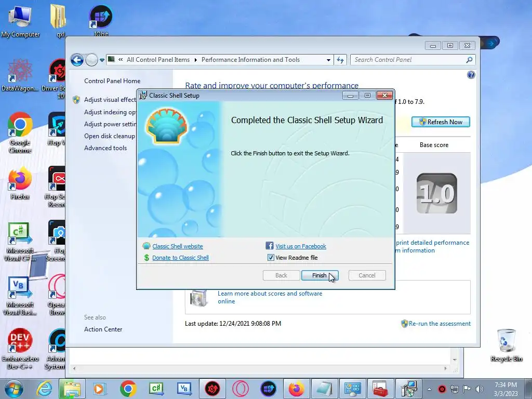Viewport: 532px width, 399px height.
Task: Open Control Panel help via the question mark icon
Action: [x=471, y=75]
